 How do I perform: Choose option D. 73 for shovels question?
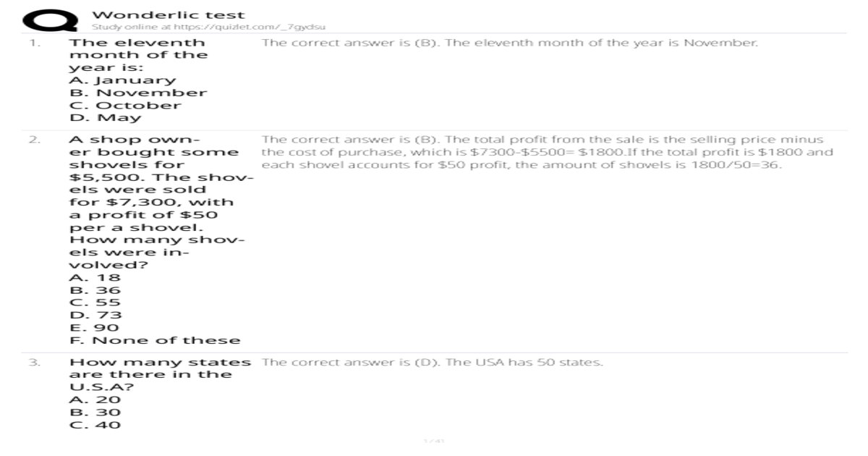95,315
